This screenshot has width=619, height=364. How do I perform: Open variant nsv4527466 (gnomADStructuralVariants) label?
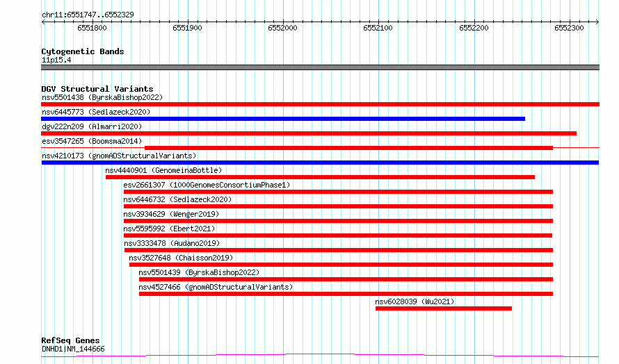coord(216,287)
